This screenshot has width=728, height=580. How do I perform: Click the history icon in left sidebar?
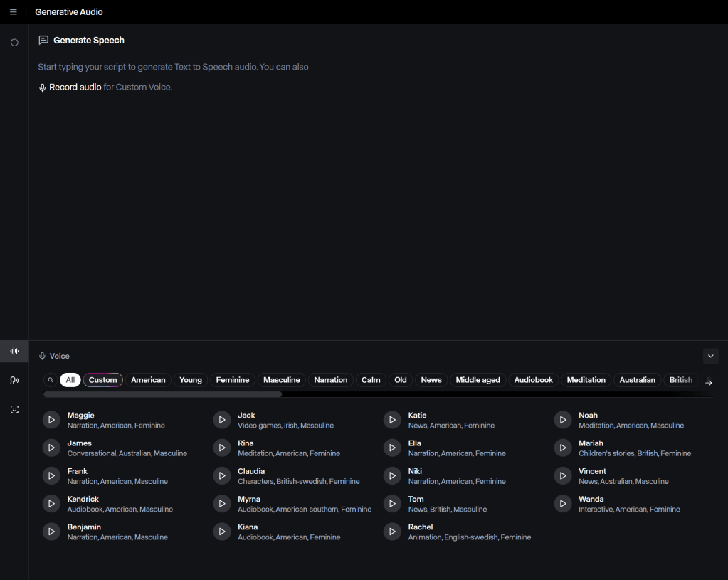coord(14,43)
